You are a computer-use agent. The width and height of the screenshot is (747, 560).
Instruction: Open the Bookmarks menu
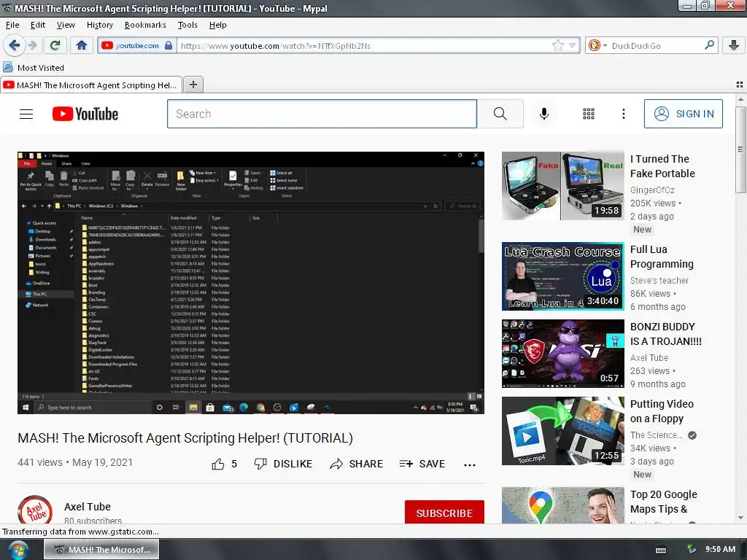point(145,25)
